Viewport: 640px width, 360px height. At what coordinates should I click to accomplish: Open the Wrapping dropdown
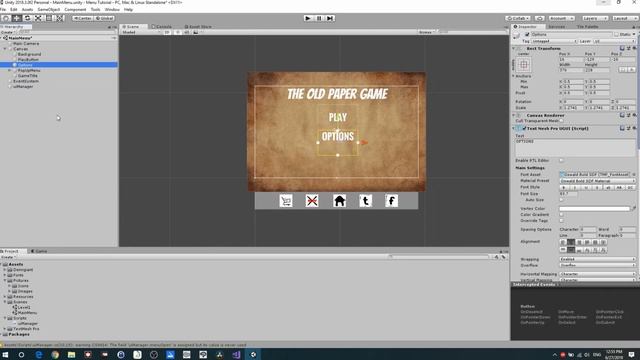(598, 259)
